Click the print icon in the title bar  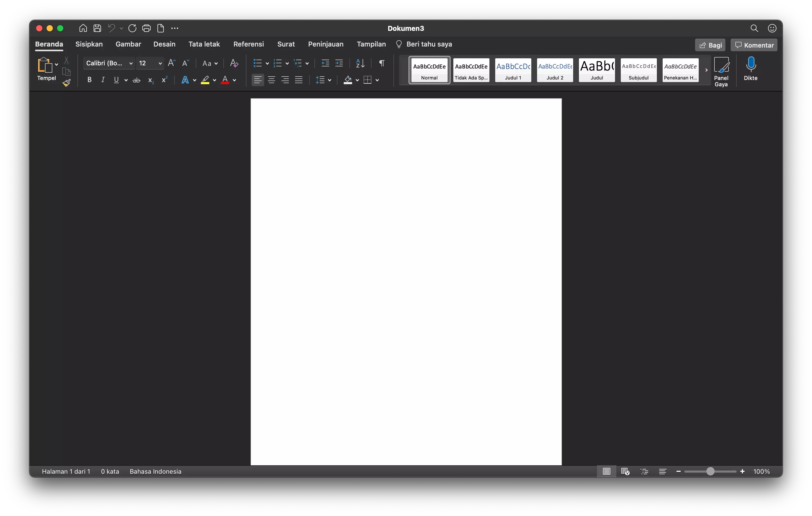click(x=146, y=28)
